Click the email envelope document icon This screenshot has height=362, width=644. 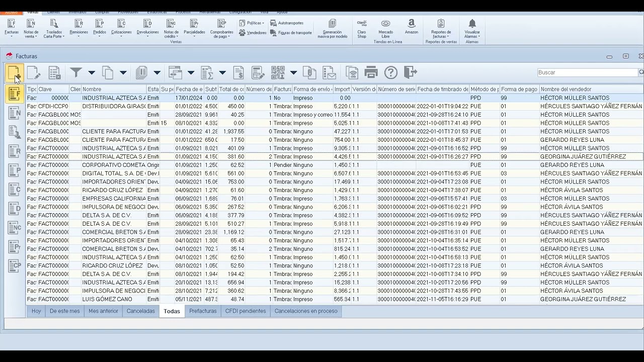(x=329, y=72)
